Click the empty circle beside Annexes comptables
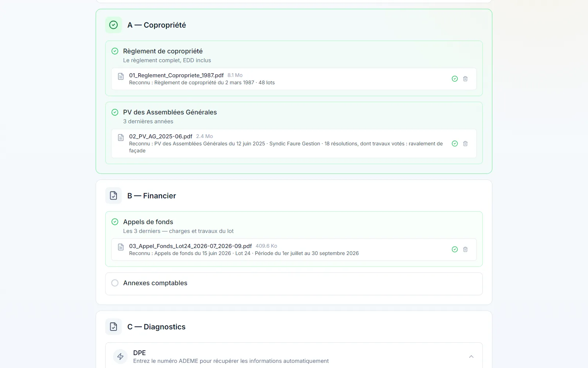 (115, 283)
